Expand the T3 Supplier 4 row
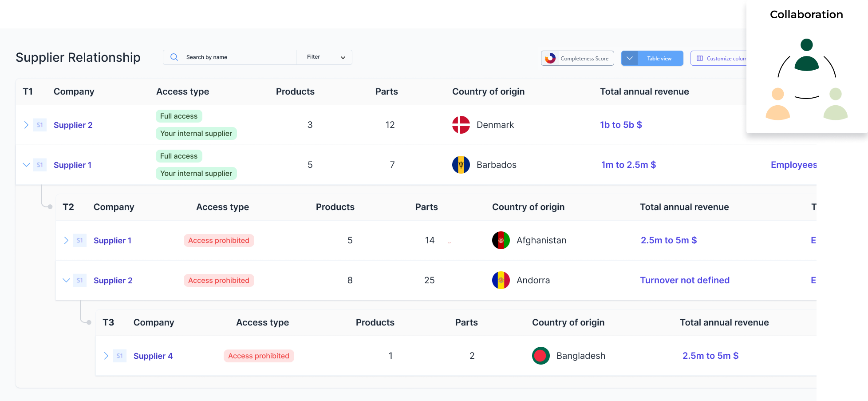This screenshot has height=401, width=868. click(106, 356)
